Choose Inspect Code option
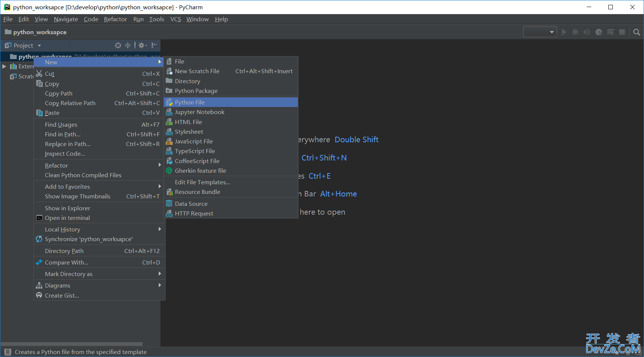 click(x=99, y=153)
